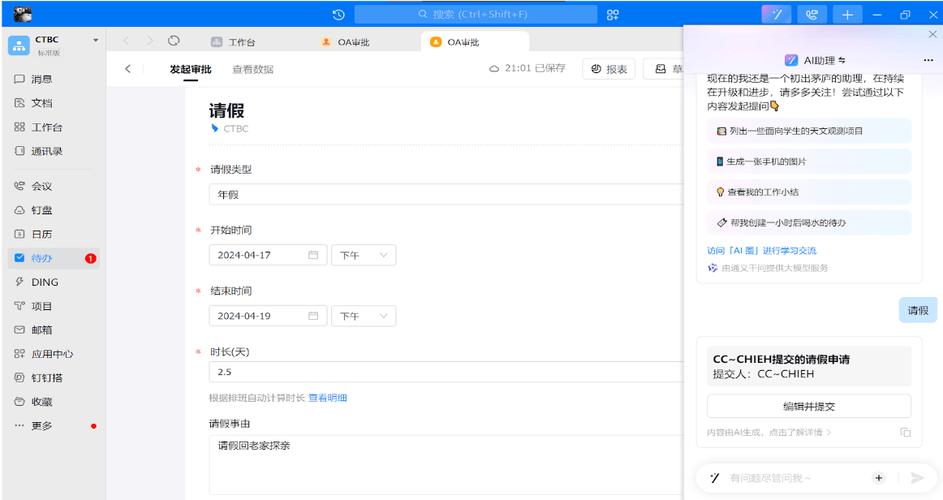Click the AI助理 switch title
The image size is (943, 500).
click(816, 60)
